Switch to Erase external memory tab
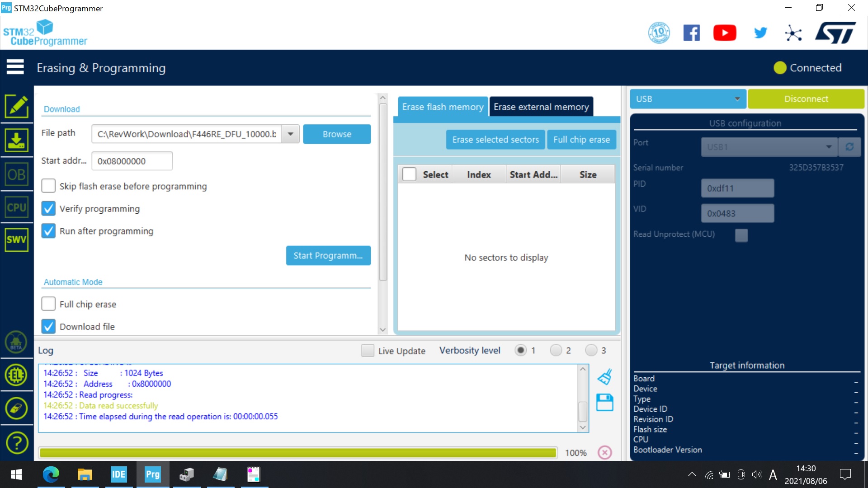The width and height of the screenshot is (868, 488). click(541, 107)
